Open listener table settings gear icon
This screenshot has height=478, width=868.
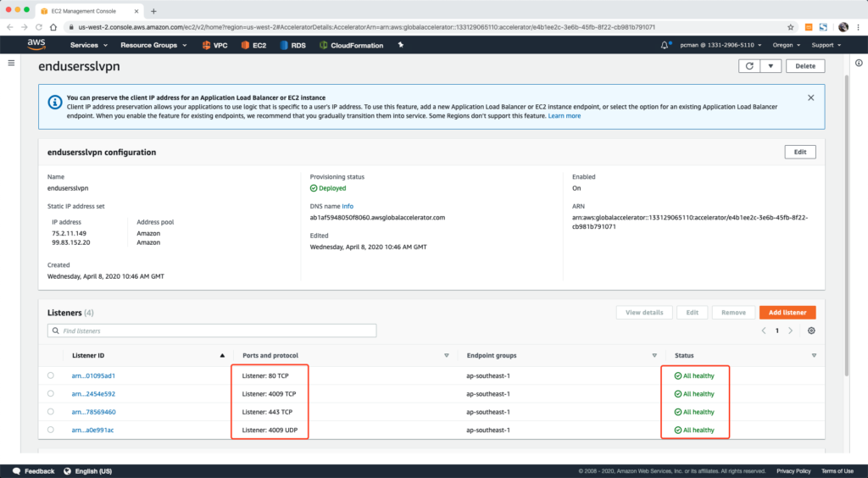811,331
